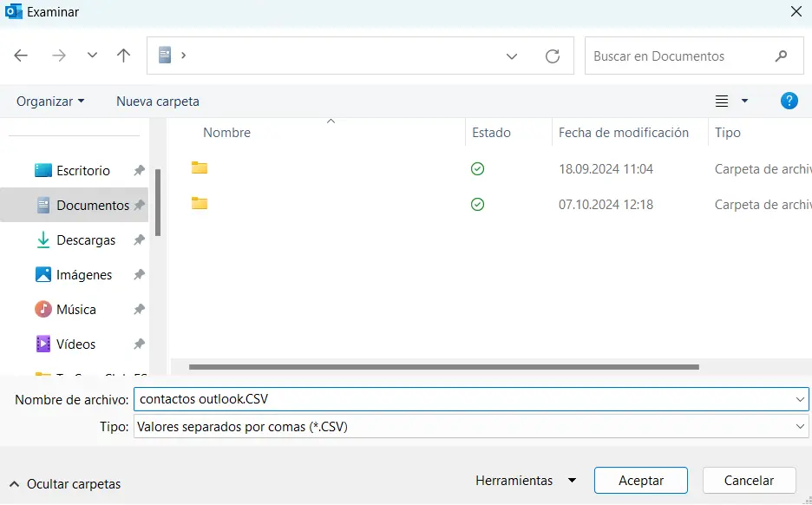The width and height of the screenshot is (812, 505).
Task: Expand Nombre de archivo dropdown arrow
Action: click(800, 399)
